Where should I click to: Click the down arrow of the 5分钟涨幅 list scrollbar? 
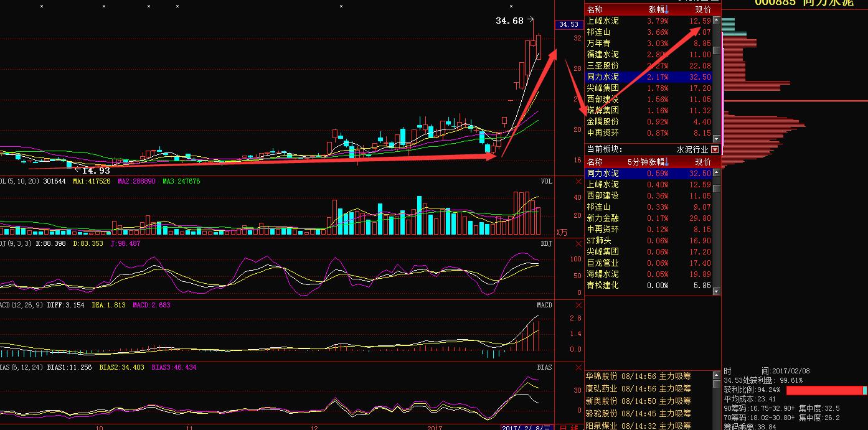[716, 291]
